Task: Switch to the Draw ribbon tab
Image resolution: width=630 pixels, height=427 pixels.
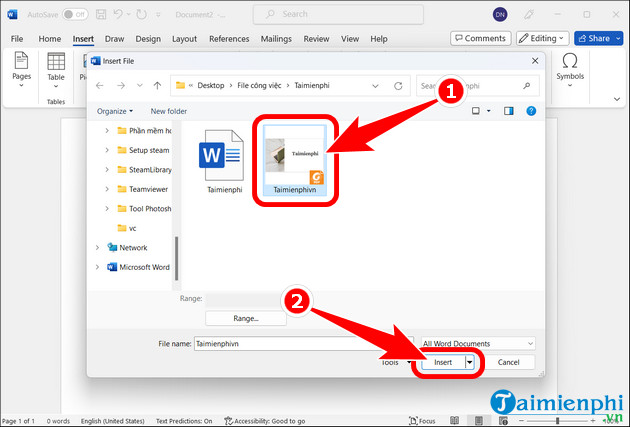Action: pos(115,39)
